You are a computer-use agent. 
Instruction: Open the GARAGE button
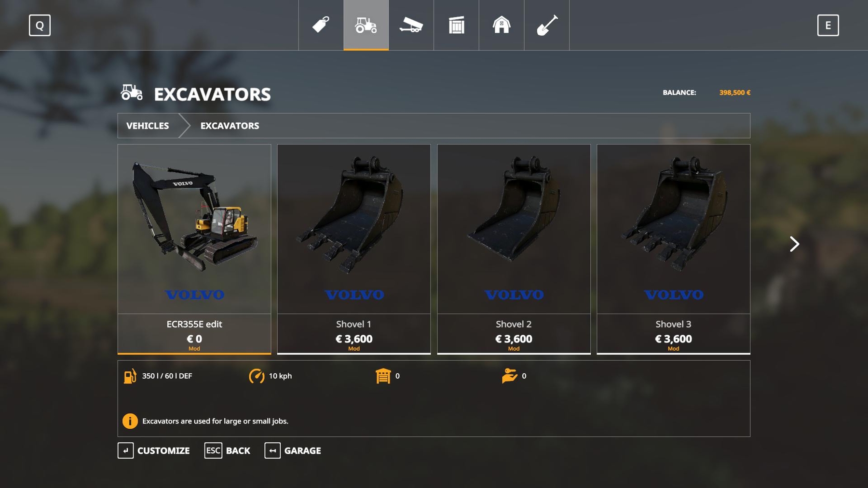coord(293,450)
